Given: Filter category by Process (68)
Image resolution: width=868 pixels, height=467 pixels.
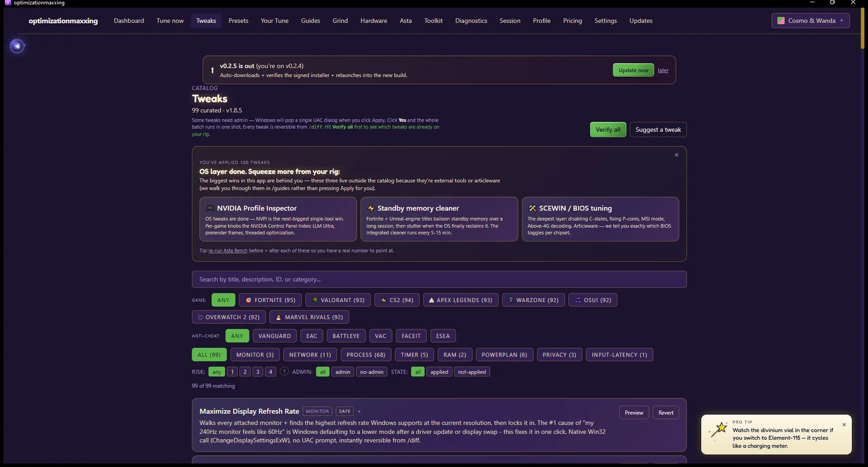Looking at the screenshot, I should pos(366,355).
